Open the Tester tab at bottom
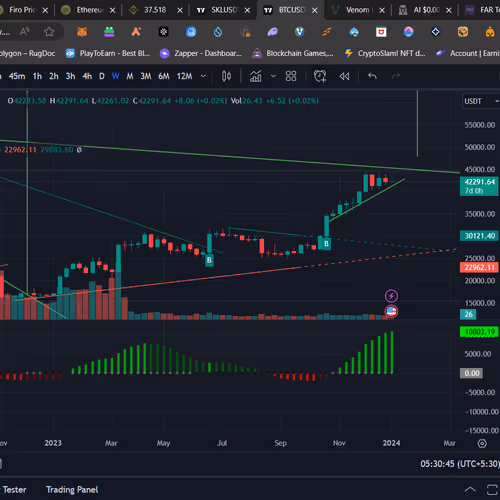The height and width of the screenshot is (500, 500). coord(14,490)
